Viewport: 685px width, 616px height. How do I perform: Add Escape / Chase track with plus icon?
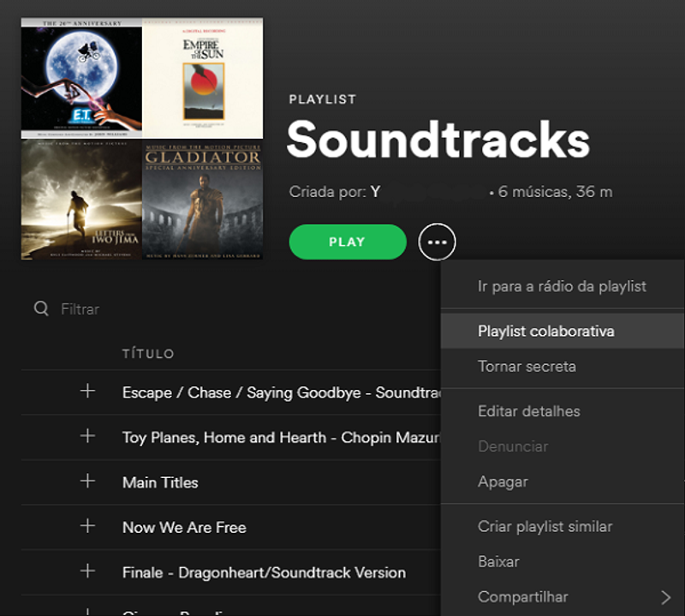click(87, 392)
